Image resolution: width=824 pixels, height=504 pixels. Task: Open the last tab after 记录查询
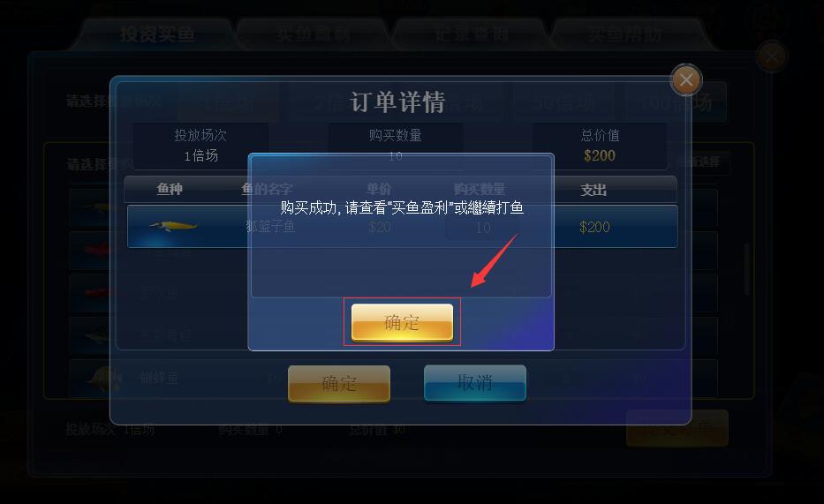pyautogui.click(x=626, y=34)
